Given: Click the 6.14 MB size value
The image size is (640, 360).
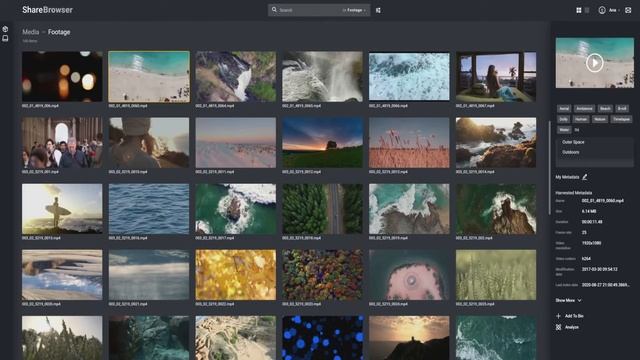Looking at the screenshot, I should [x=589, y=211].
